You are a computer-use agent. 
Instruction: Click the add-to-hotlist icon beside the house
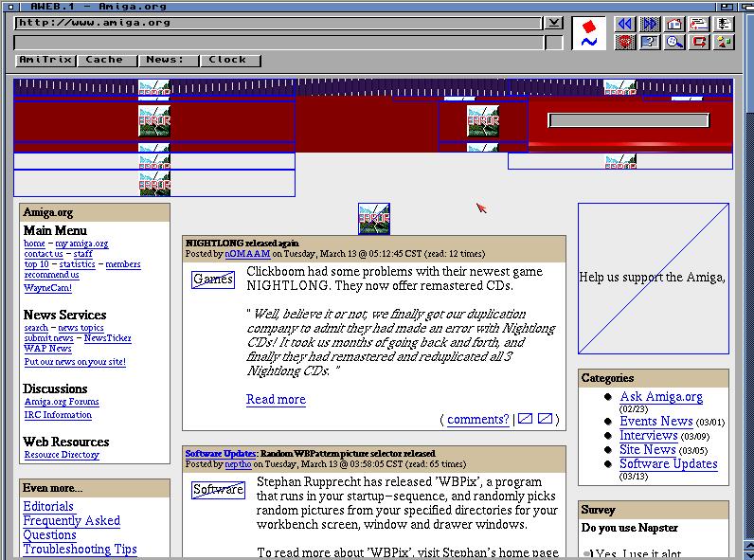[699, 24]
